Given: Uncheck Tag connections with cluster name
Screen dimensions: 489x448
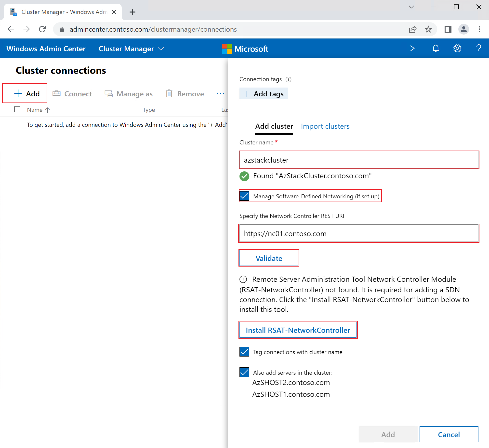Looking at the screenshot, I should click(x=244, y=352).
